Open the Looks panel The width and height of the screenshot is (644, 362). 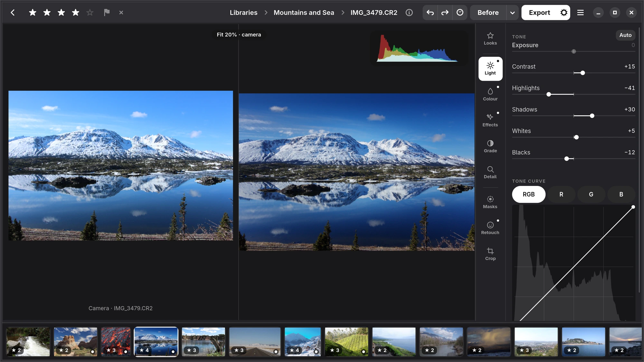490,39
